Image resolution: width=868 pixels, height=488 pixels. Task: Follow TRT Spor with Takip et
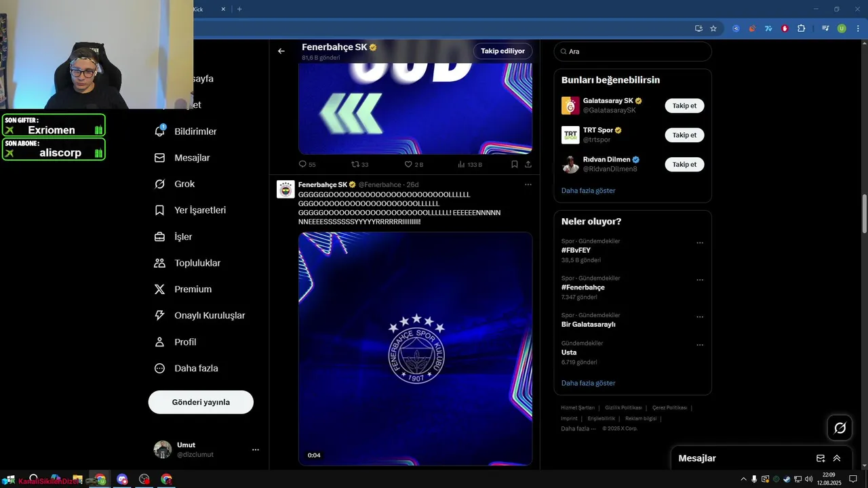coord(684,135)
